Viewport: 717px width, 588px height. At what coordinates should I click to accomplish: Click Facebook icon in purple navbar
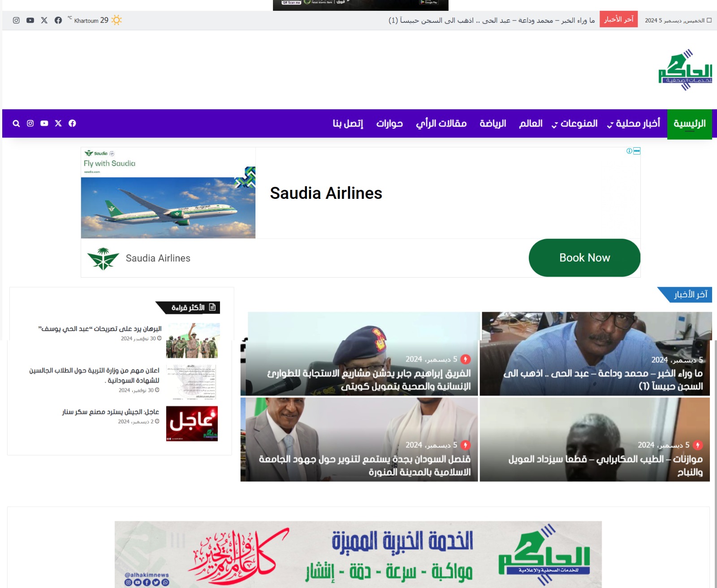(x=72, y=124)
